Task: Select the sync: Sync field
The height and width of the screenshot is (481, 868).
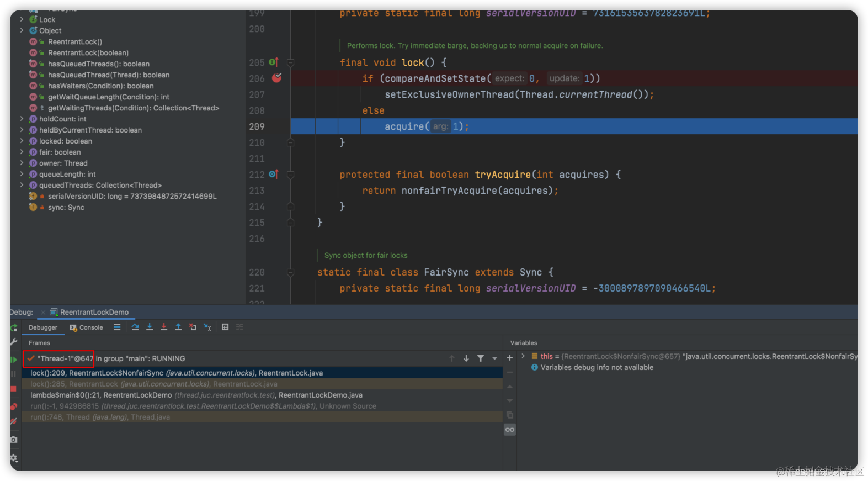Action: pyautogui.click(x=66, y=207)
